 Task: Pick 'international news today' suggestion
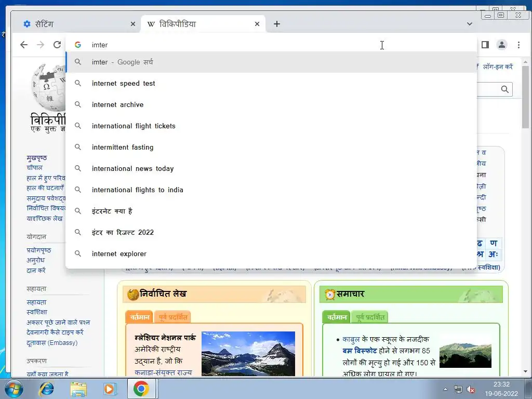point(271,169)
